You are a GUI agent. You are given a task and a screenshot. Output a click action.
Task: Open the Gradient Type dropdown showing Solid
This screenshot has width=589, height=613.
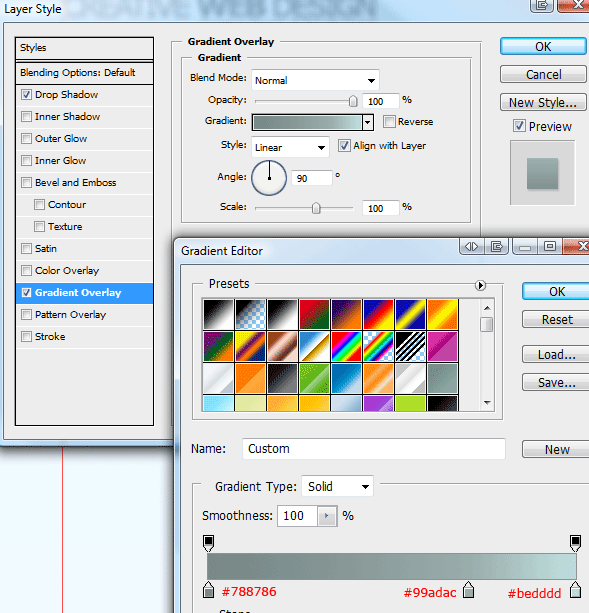(337, 486)
